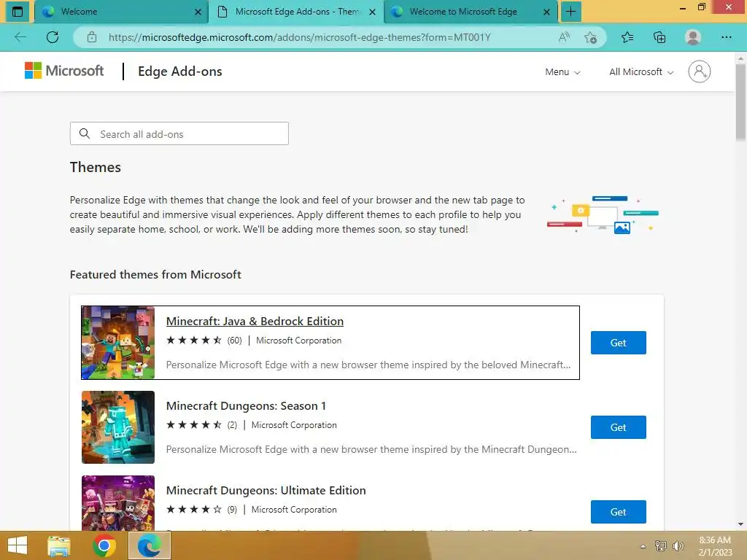Switch to Welcome to Microsoft Edge tab
747x560 pixels.
471,12
